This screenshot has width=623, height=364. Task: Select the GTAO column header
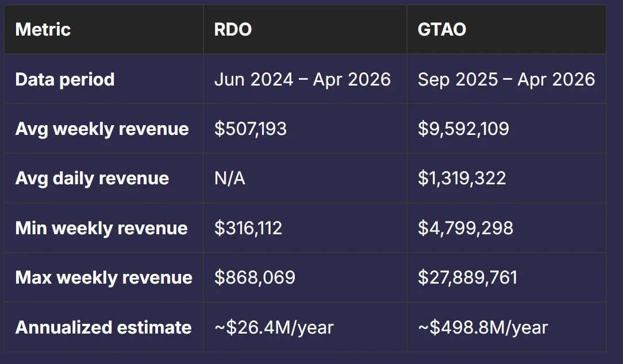point(442,30)
